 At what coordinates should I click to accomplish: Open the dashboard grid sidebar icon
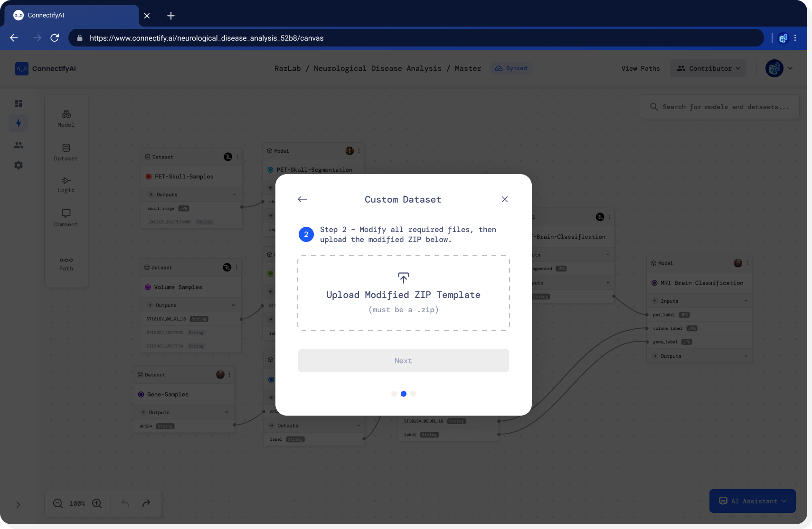19,103
